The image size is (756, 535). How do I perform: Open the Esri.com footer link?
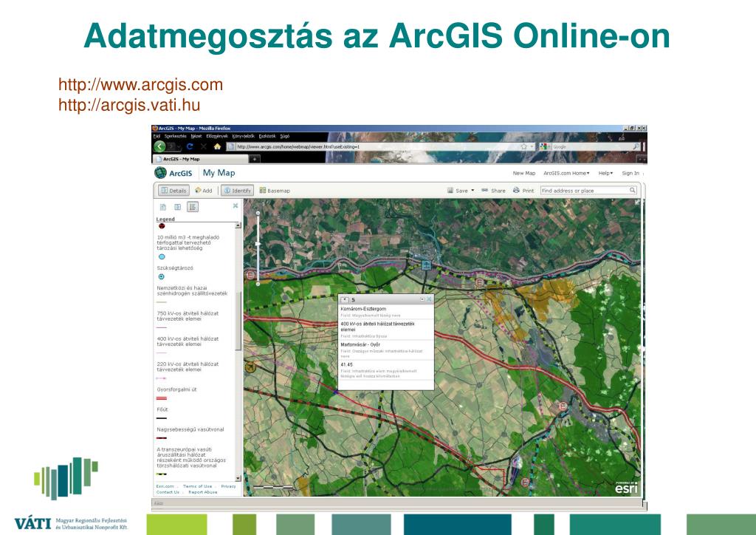click(165, 486)
